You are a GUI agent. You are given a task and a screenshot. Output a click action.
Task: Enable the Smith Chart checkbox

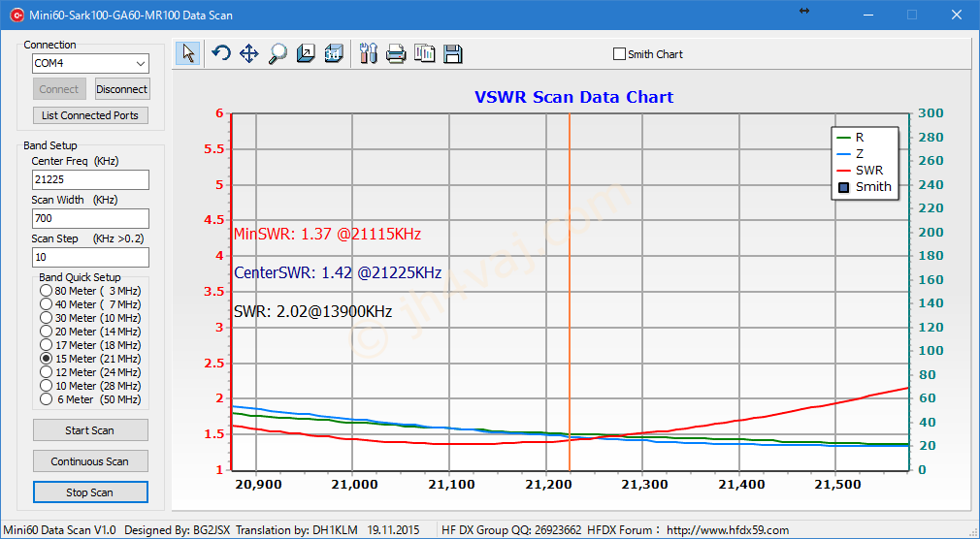point(619,54)
